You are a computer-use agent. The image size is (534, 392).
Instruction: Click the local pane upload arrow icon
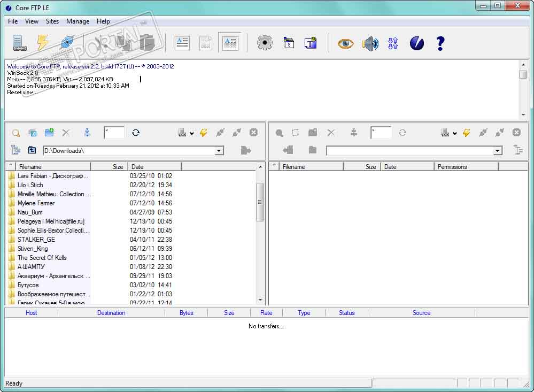click(x=87, y=133)
